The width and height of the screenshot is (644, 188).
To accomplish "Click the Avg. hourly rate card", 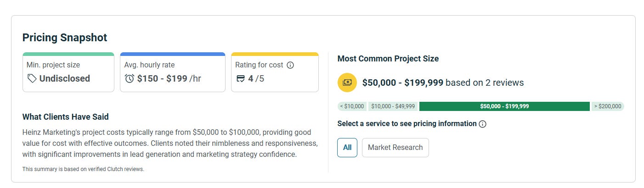I will (172, 72).
